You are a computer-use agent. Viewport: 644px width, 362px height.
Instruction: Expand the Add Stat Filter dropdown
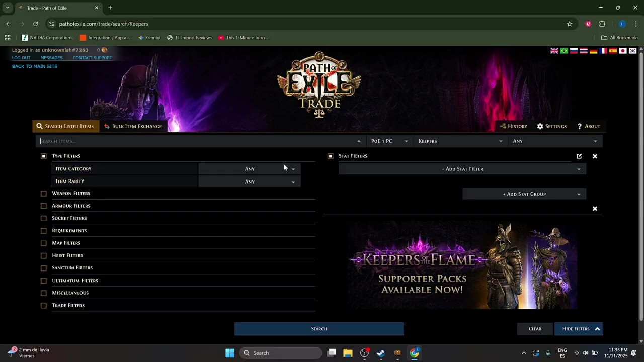pyautogui.click(x=462, y=169)
